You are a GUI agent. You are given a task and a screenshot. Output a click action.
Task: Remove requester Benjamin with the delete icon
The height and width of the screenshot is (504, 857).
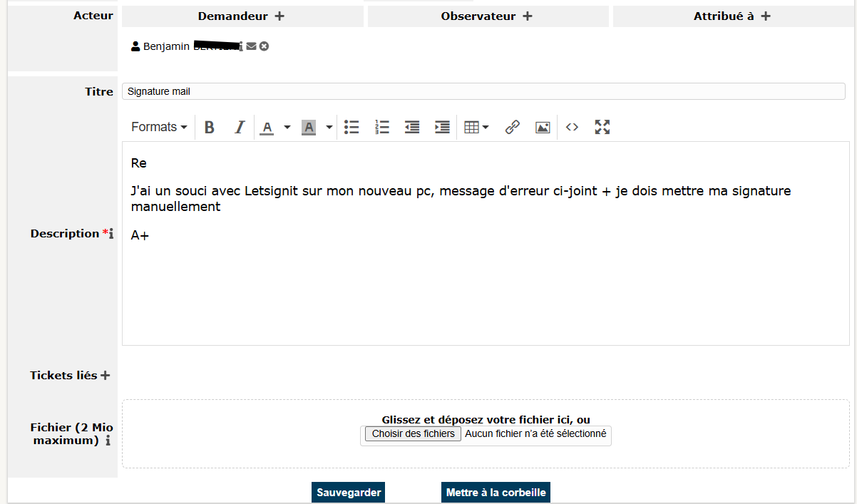(264, 46)
